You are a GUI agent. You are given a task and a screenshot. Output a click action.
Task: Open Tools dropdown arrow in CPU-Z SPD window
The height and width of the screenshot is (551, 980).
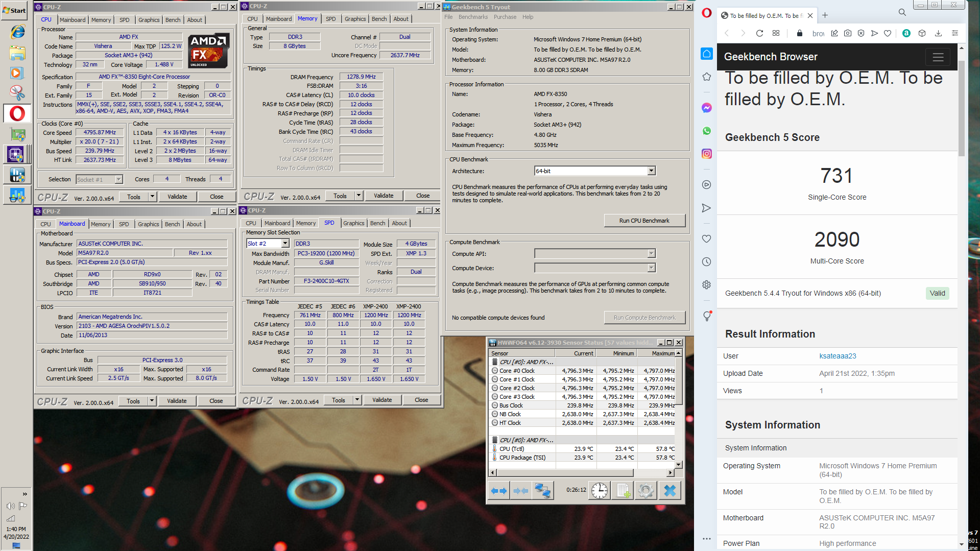point(357,400)
